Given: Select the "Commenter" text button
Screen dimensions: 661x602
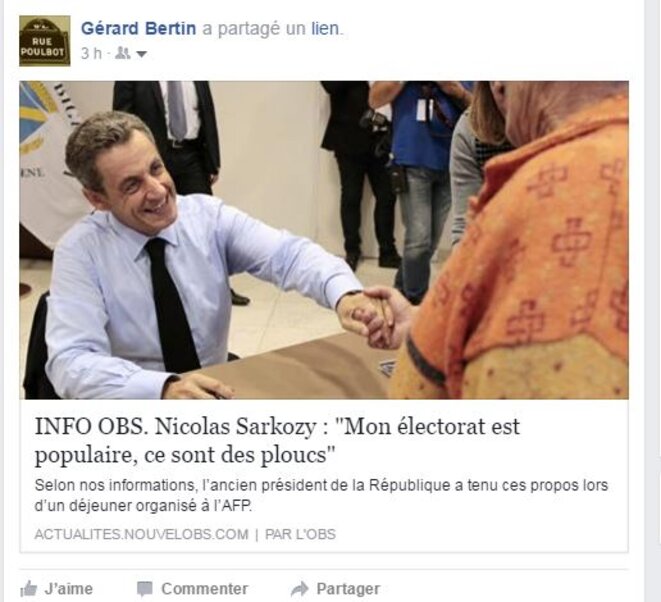Looking at the screenshot, I should tap(204, 589).
